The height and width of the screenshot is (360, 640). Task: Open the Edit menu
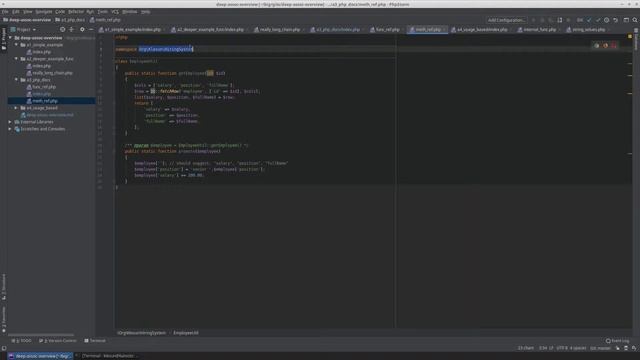click(16, 11)
